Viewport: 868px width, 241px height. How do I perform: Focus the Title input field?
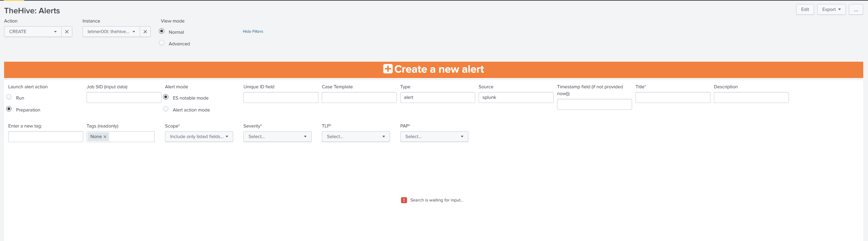pyautogui.click(x=673, y=97)
